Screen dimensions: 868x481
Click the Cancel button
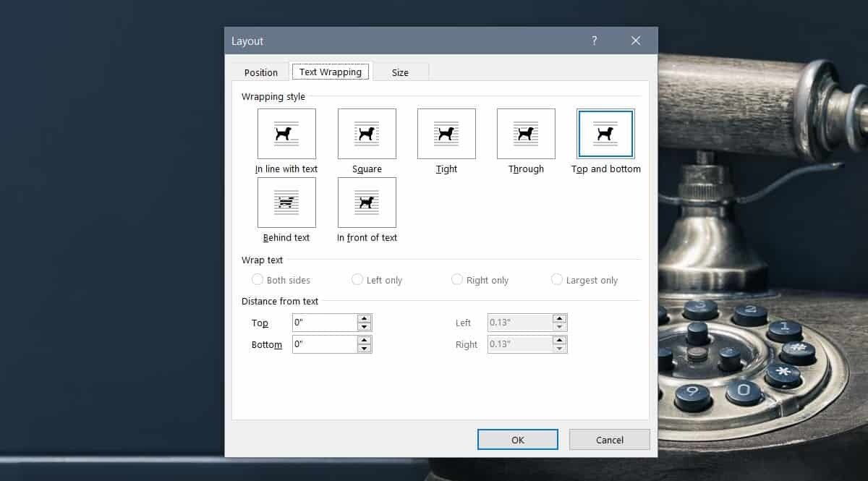pyautogui.click(x=609, y=440)
